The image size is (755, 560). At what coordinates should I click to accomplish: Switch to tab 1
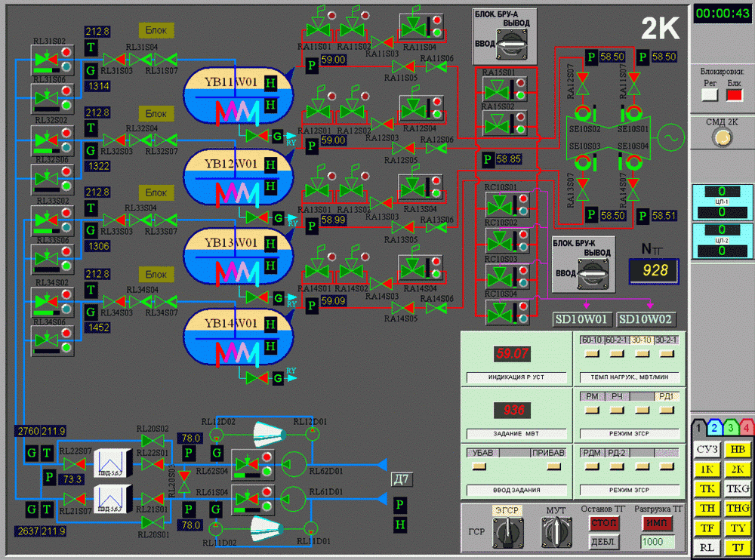pyautogui.click(x=698, y=428)
